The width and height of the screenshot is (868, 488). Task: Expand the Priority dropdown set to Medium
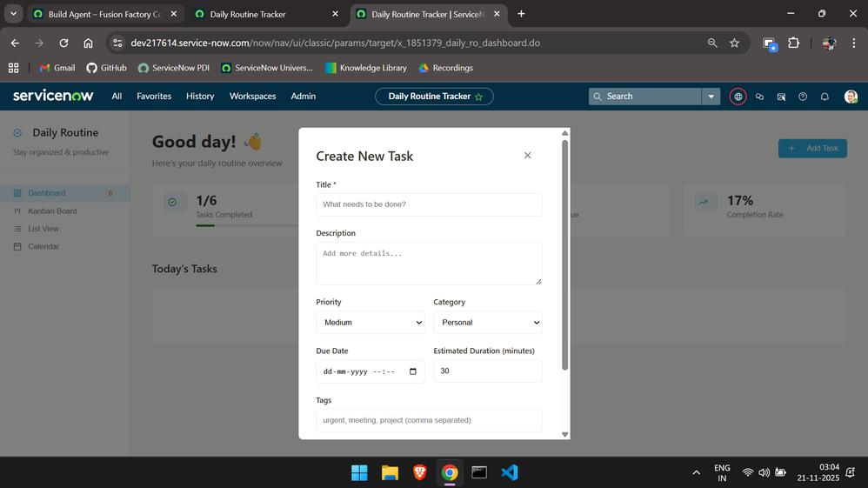coord(371,323)
